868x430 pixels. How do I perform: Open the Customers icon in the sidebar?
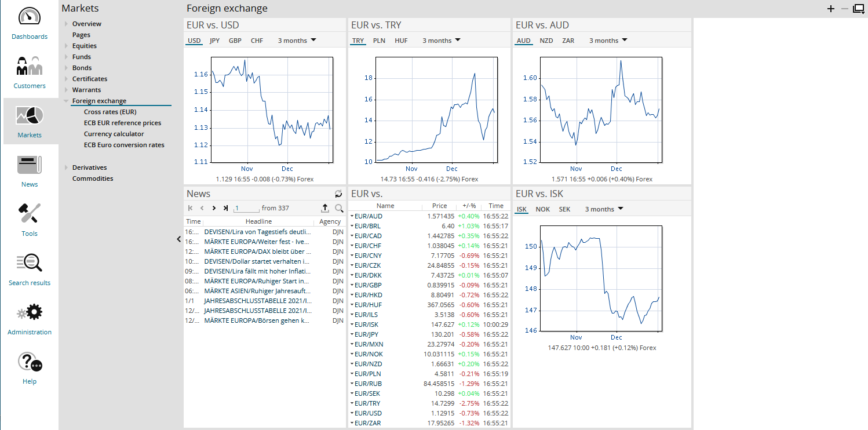pyautogui.click(x=30, y=72)
